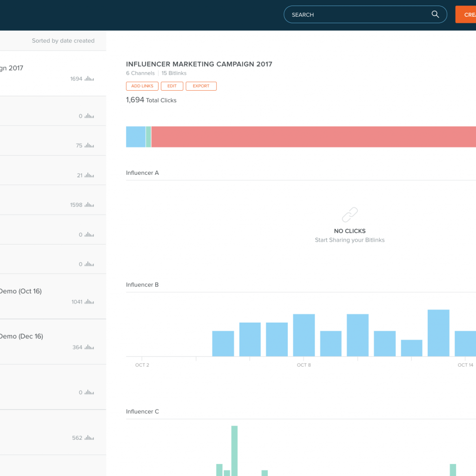Click the OCT 2 axis label
Image resolution: width=476 pixels, height=476 pixels.
click(x=142, y=365)
